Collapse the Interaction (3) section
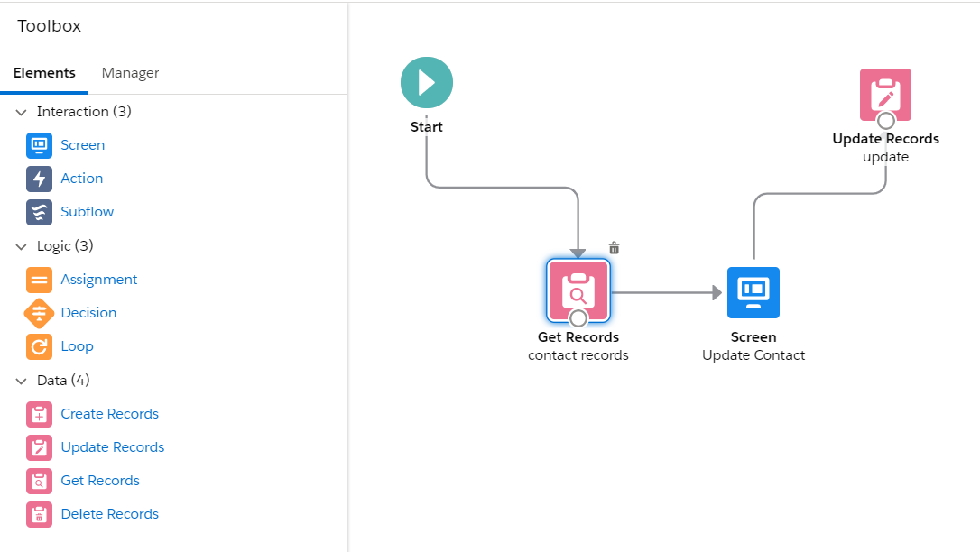Screen dimensions: 980x552 click(22, 113)
